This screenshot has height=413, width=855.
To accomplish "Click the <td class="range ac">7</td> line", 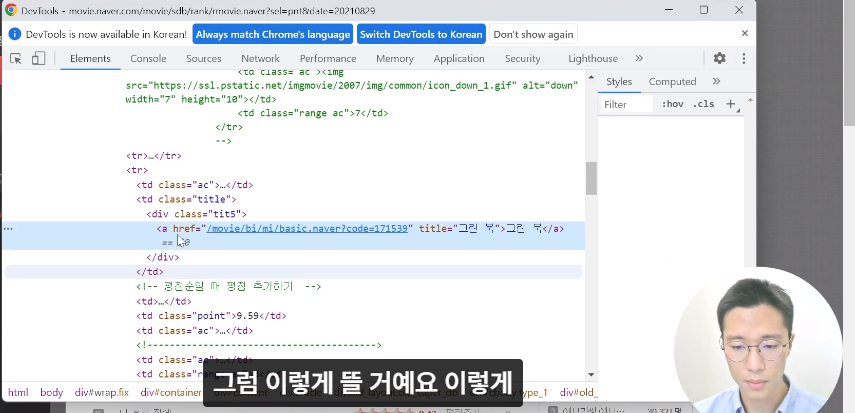I will coord(313,113).
